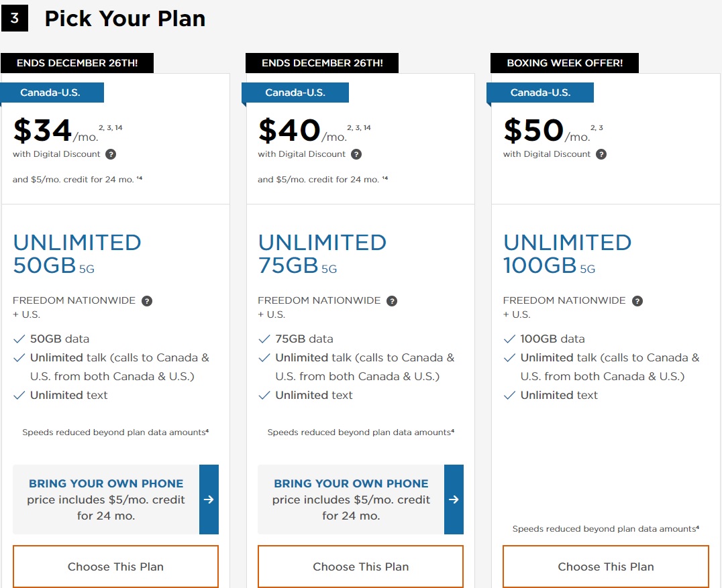Click the help icon beside $34 Digital Discount
Viewport: 722px width, 588px height.
pyautogui.click(x=111, y=154)
